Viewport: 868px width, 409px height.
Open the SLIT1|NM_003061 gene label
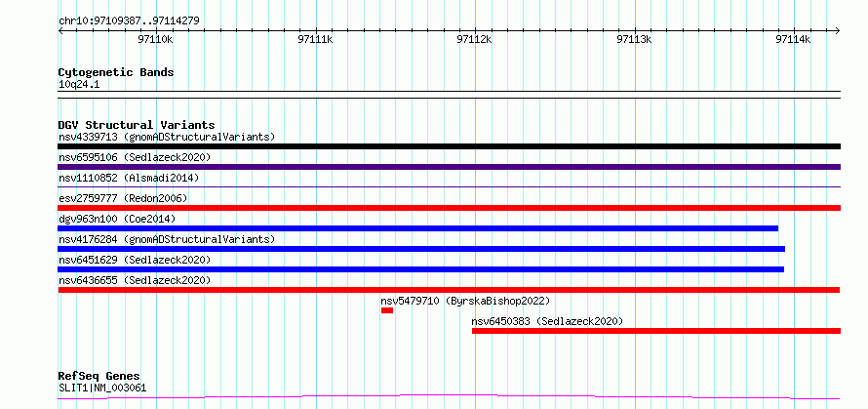[102, 388]
